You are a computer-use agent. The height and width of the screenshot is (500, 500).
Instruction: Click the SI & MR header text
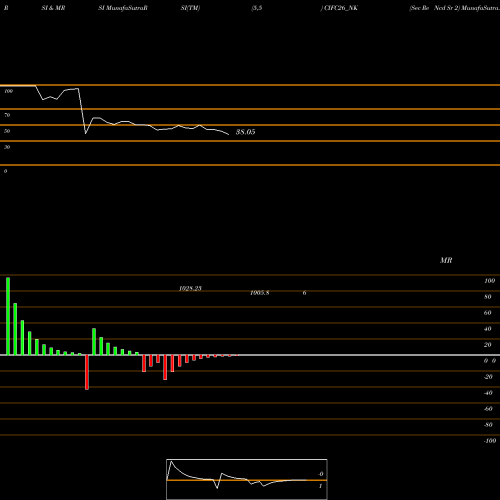(x=53, y=8)
